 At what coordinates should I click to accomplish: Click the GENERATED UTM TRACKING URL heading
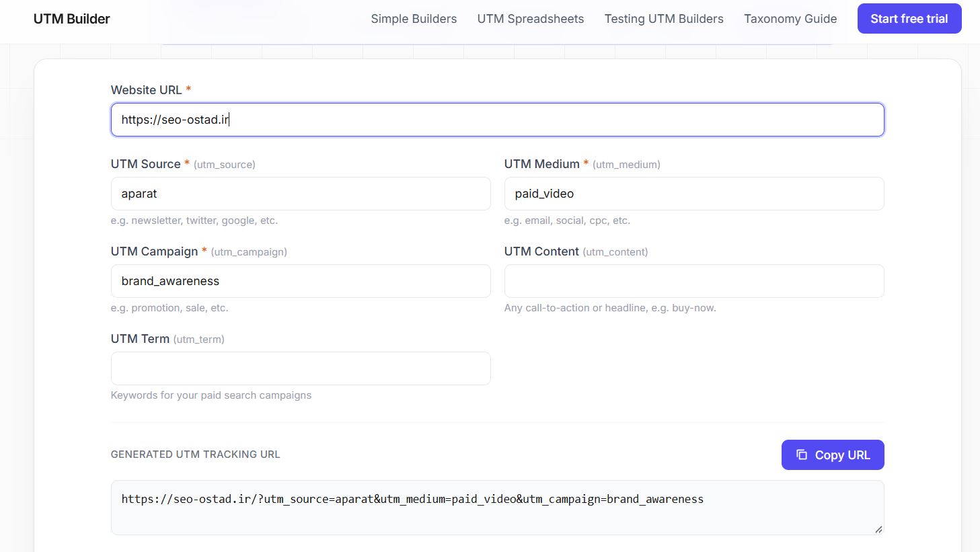click(195, 455)
